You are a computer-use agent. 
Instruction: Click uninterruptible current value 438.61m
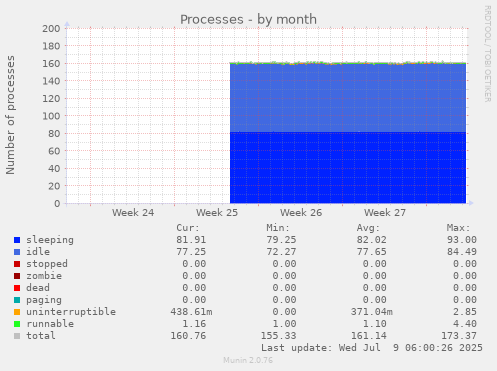(191, 312)
